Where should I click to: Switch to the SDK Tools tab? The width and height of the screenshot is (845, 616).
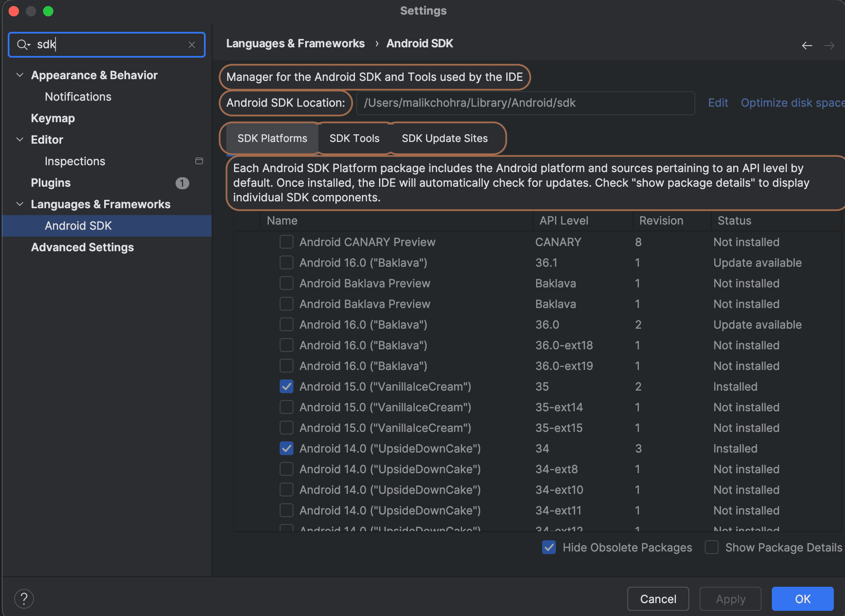[355, 139]
